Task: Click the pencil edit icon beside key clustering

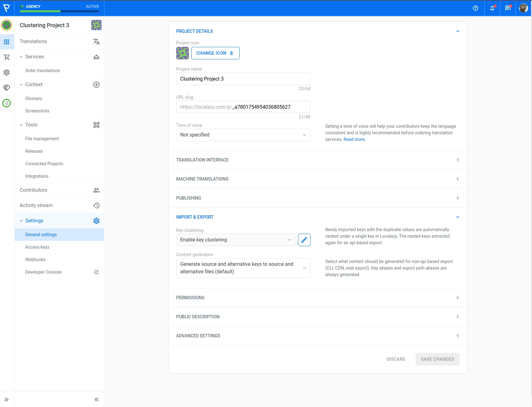Action: [x=304, y=240]
